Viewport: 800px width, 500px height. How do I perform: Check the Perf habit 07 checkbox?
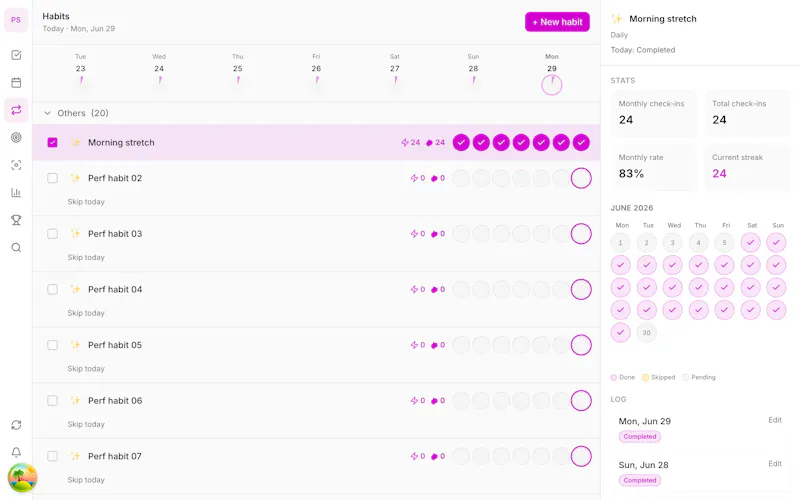[53, 456]
